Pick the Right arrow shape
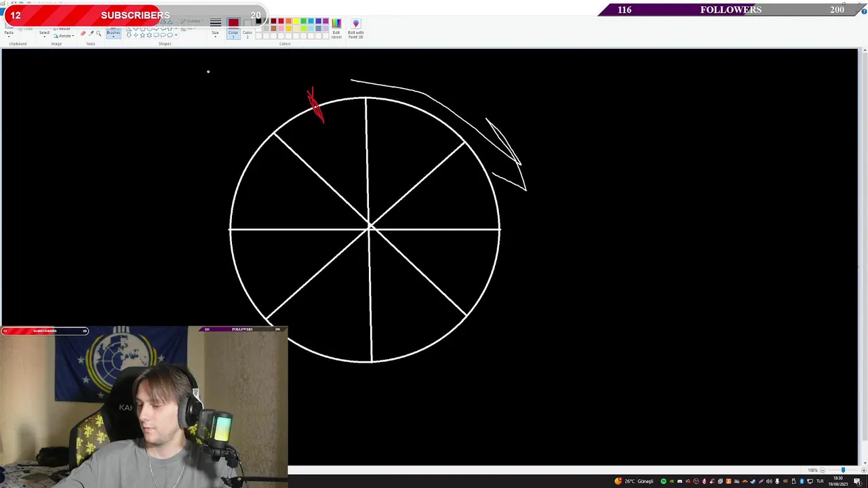 [x=156, y=29]
